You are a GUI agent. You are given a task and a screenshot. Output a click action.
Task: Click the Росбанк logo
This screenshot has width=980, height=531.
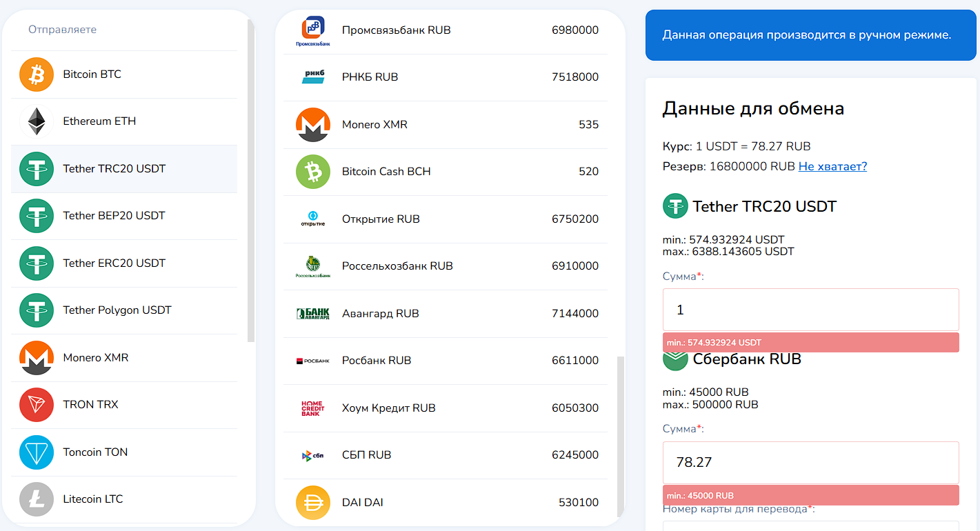[313, 361]
